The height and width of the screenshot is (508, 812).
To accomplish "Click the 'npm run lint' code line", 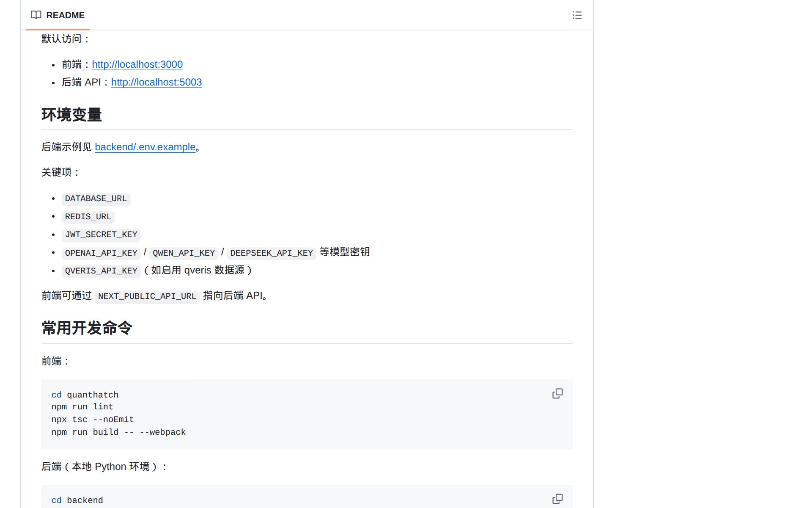I will (x=82, y=407).
